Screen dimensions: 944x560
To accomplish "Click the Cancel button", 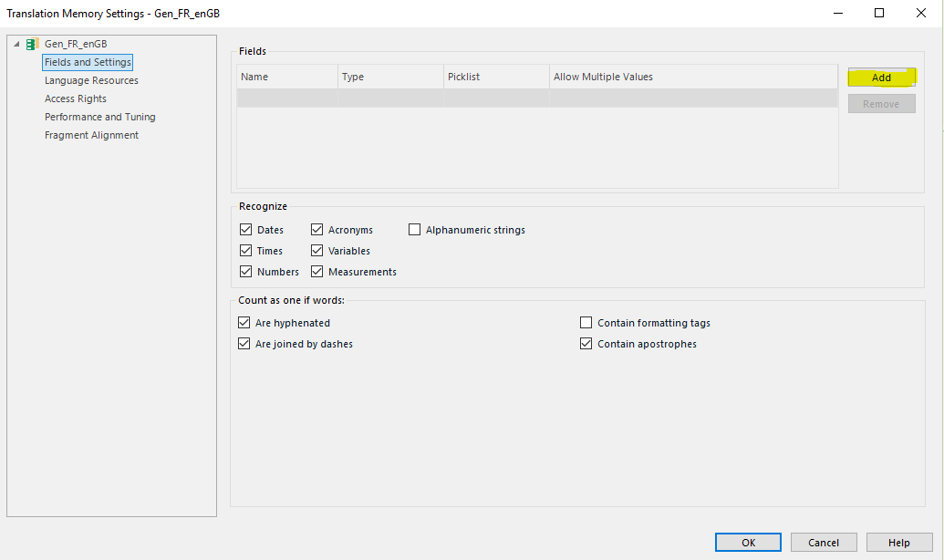I will click(x=824, y=543).
